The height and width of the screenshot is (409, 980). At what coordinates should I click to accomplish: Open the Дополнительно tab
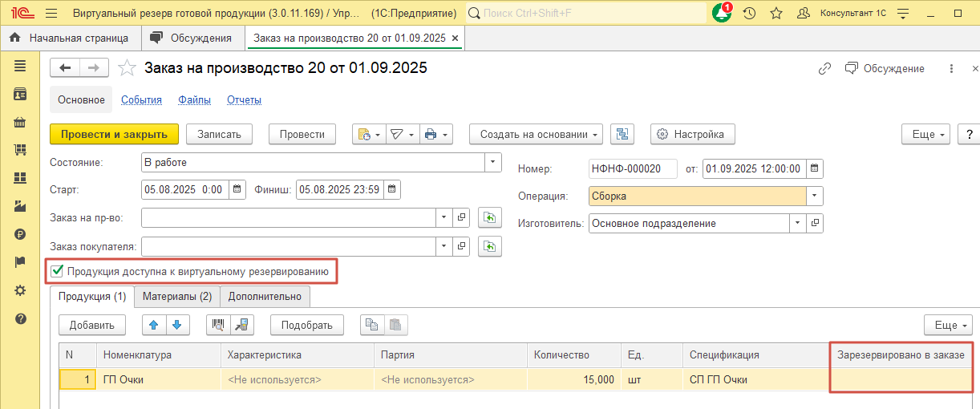click(x=265, y=297)
